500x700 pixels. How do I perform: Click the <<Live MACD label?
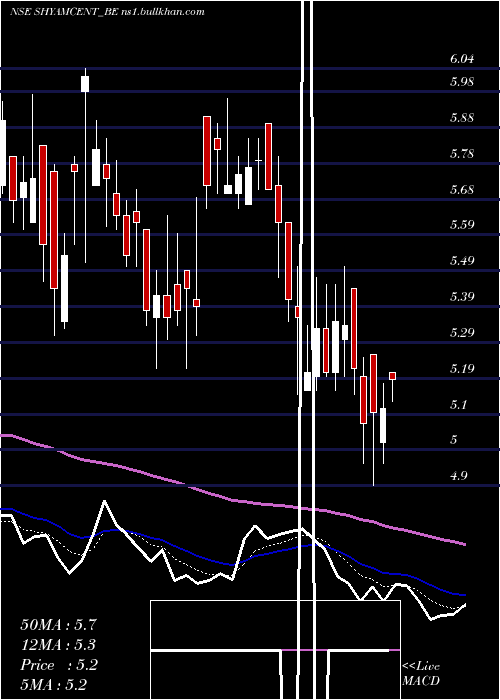[x=421, y=674]
